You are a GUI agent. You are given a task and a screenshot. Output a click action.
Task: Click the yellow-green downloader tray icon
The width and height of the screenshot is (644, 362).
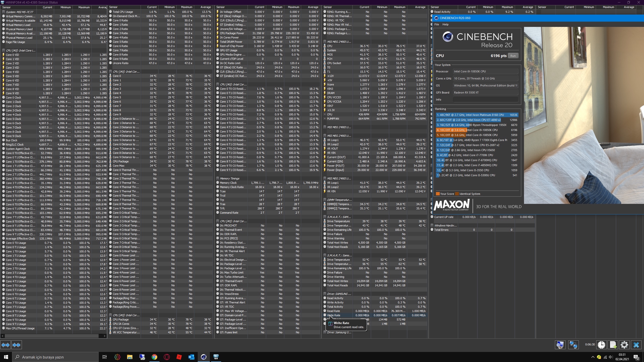coord(599,357)
